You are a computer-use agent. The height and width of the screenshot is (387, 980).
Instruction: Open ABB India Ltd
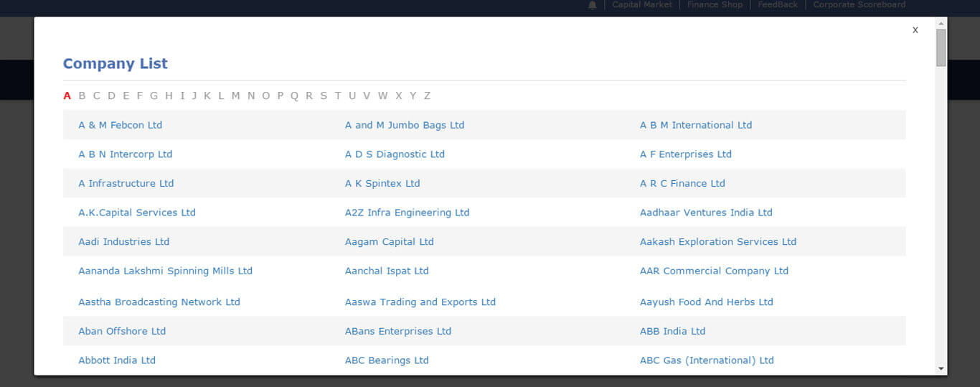[x=673, y=331]
